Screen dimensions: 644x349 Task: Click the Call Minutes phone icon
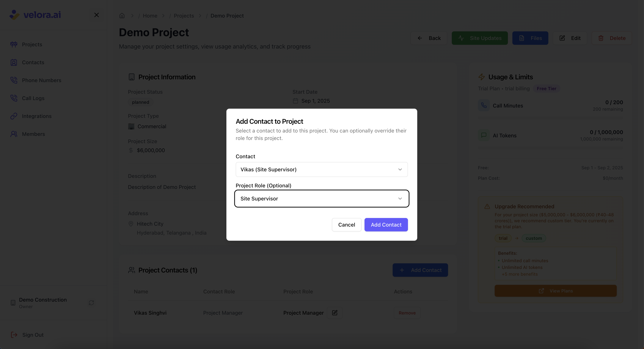(x=484, y=105)
